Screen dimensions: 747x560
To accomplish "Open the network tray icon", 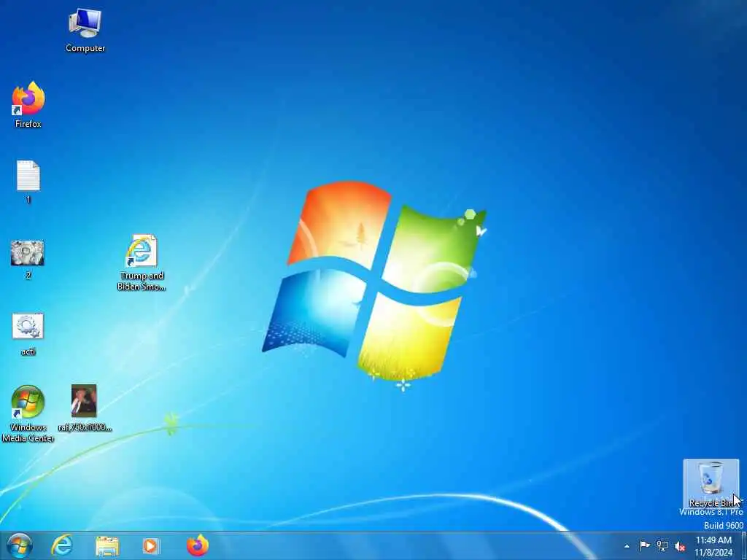I will [x=662, y=545].
